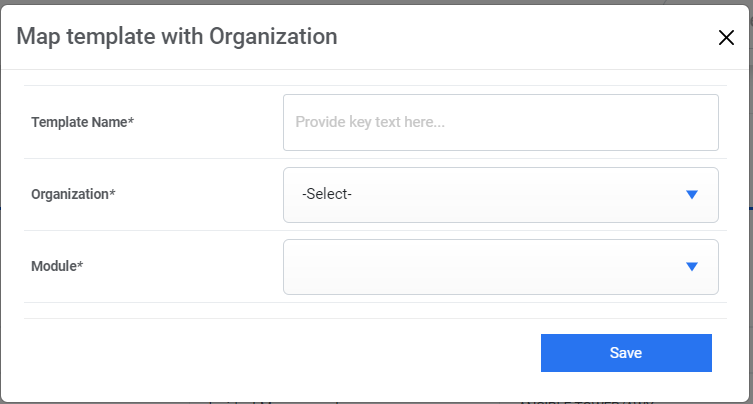Focus the "Provide key text here..." placeholder
The image size is (753, 404).
pyautogui.click(x=370, y=122)
